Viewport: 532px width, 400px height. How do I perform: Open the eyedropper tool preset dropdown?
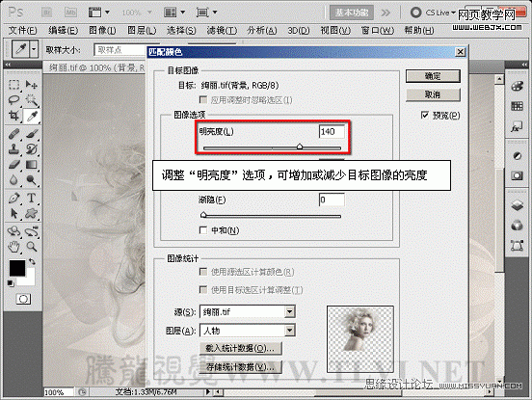(x=33, y=49)
